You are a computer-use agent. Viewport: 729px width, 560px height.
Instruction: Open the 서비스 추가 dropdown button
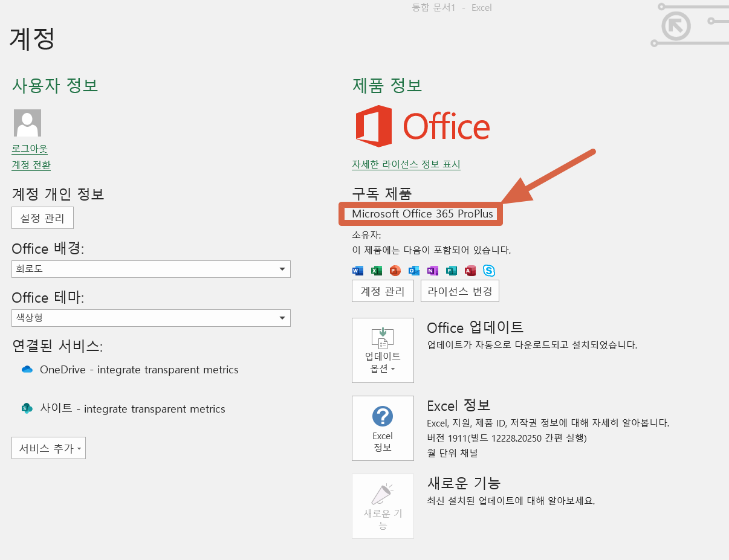pyautogui.click(x=48, y=448)
